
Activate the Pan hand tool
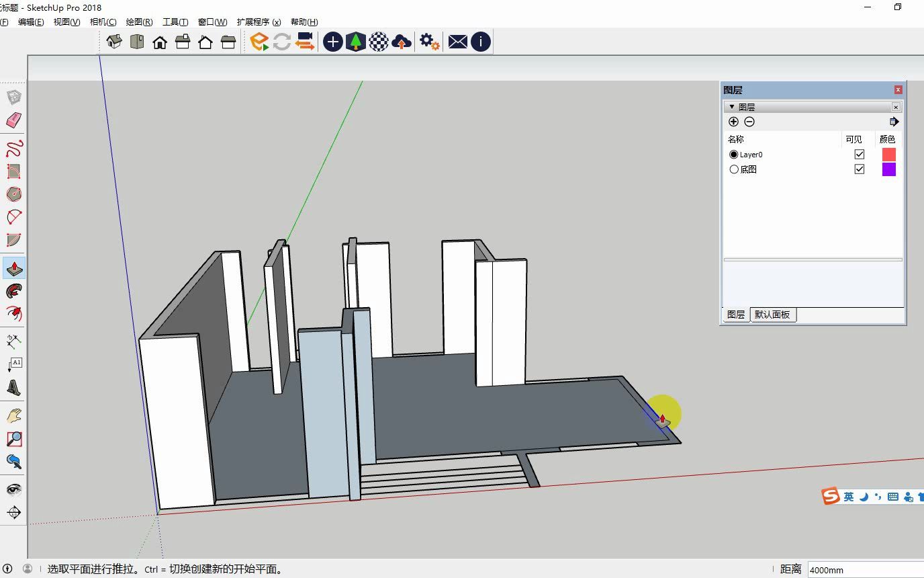[x=14, y=415]
